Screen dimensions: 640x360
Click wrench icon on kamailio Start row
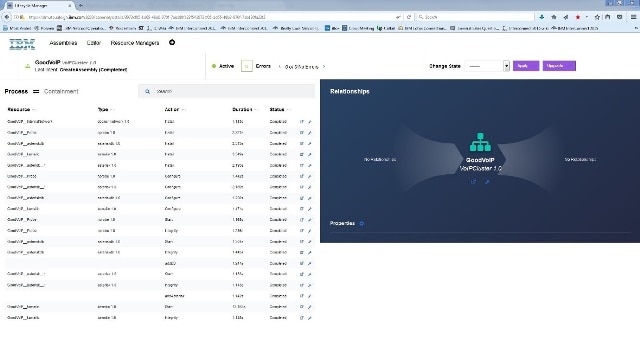310,307
